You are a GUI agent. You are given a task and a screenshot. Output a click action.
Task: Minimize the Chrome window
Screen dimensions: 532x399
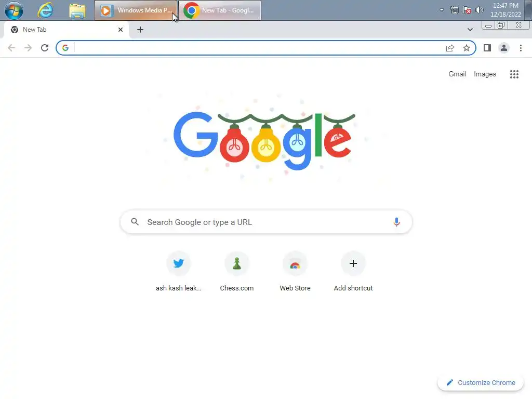pyautogui.click(x=488, y=25)
